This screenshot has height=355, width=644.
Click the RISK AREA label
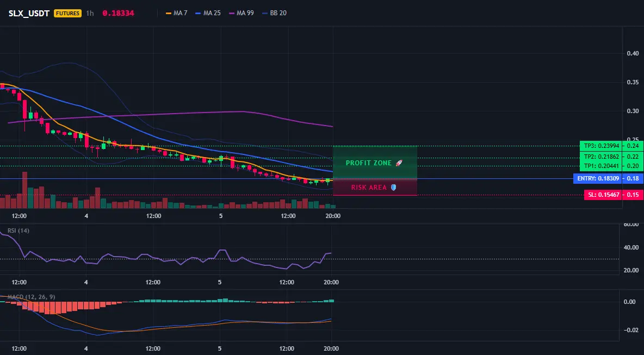point(369,188)
